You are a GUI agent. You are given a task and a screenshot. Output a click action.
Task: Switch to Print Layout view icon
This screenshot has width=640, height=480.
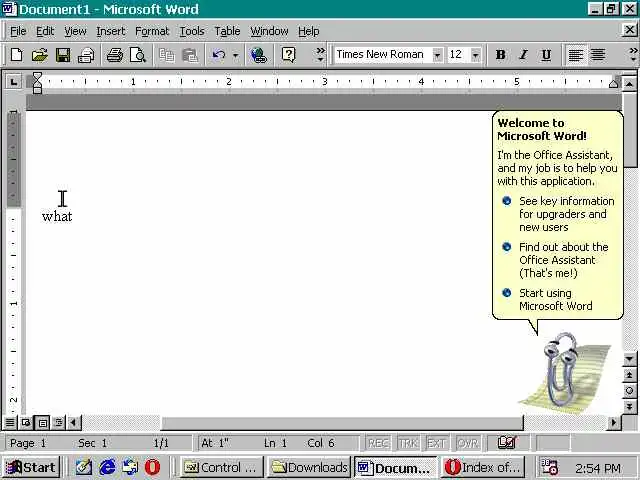click(x=42, y=422)
